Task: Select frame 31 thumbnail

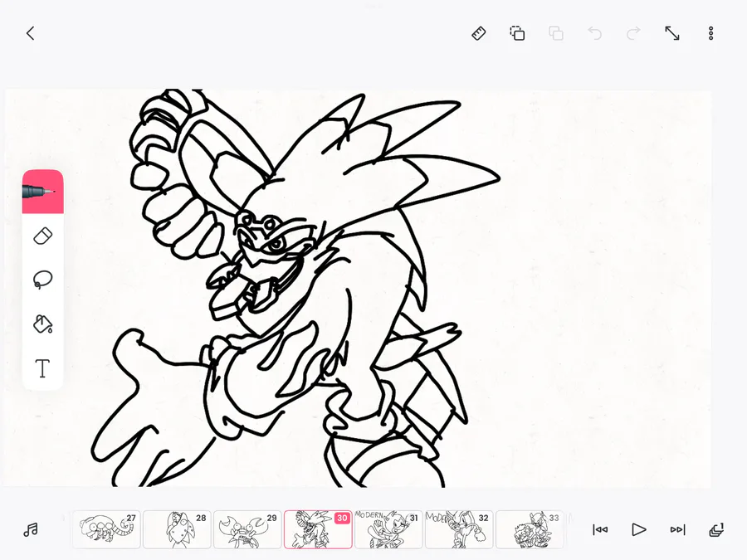Action: (x=388, y=529)
